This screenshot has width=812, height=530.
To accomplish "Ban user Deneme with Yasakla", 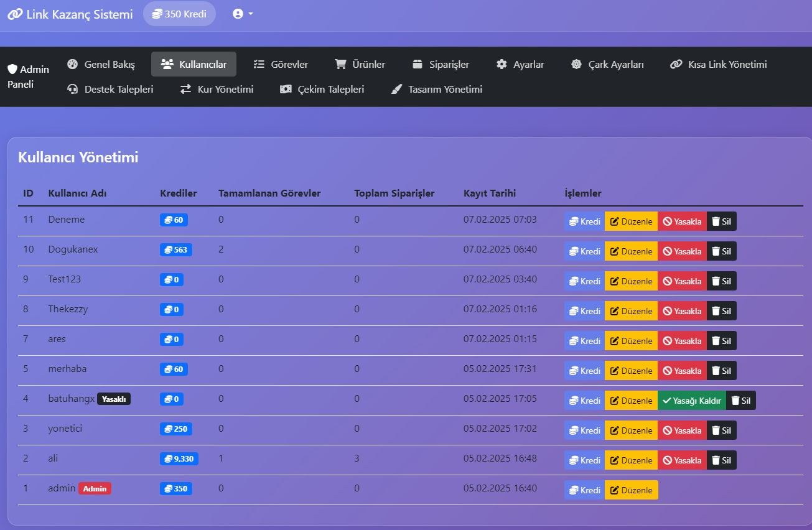I will point(682,221).
